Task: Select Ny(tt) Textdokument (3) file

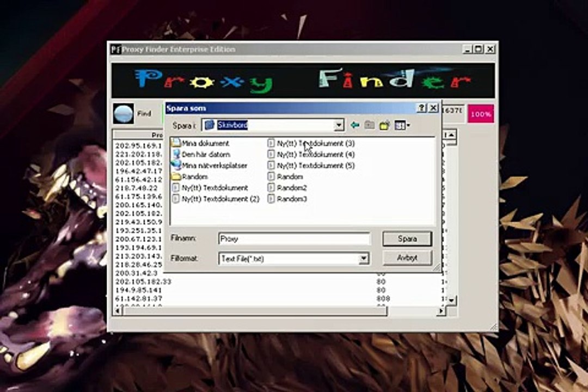Action: [311, 143]
